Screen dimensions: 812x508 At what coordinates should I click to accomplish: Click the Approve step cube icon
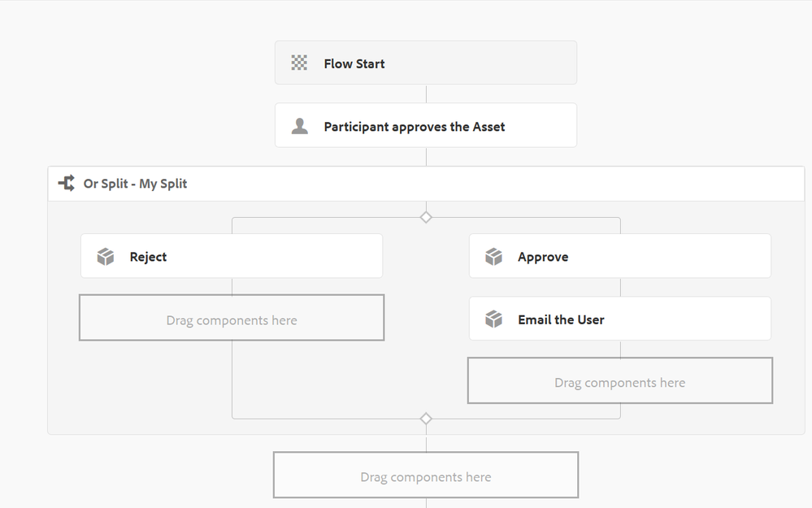coord(493,256)
